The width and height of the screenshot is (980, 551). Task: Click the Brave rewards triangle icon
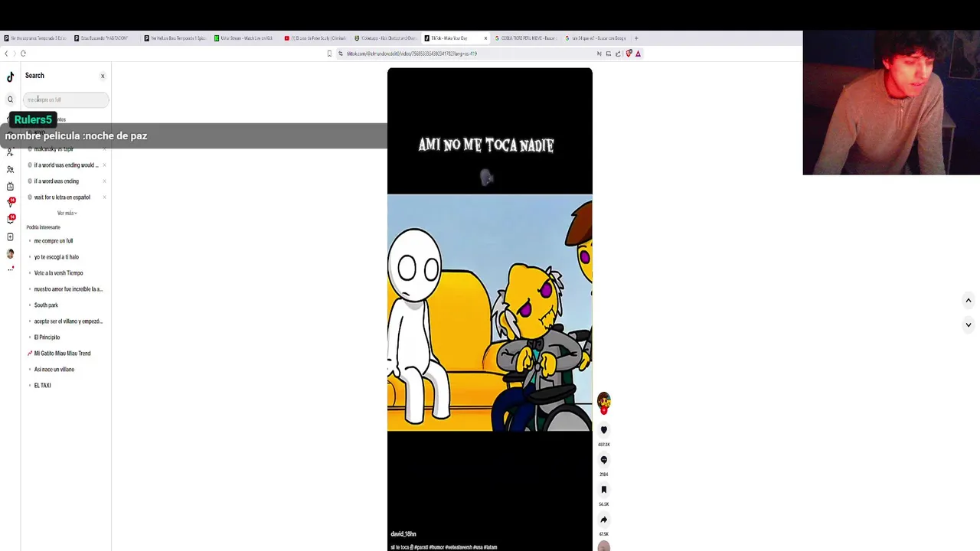coord(638,54)
